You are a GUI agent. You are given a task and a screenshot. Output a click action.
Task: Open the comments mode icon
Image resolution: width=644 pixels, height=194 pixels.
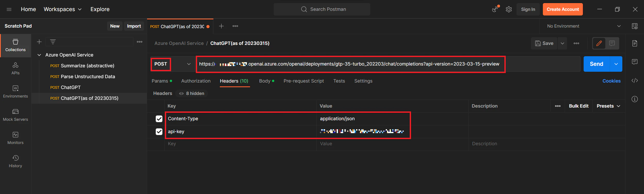coord(612,43)
